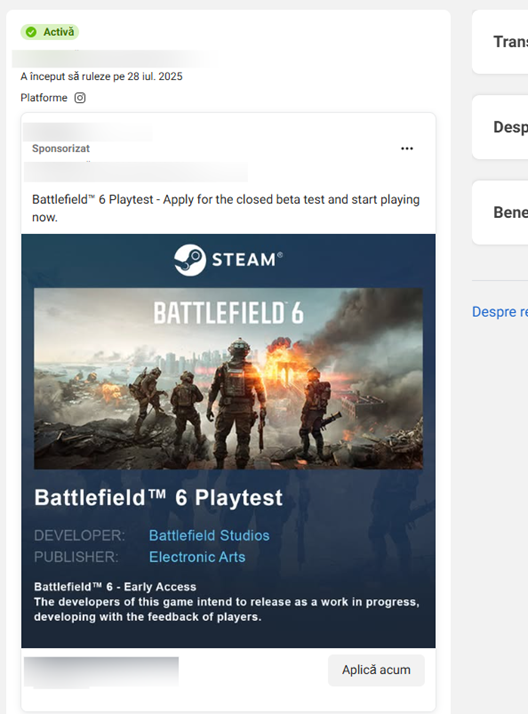Click the Instagram platform icon

(80, 98)
